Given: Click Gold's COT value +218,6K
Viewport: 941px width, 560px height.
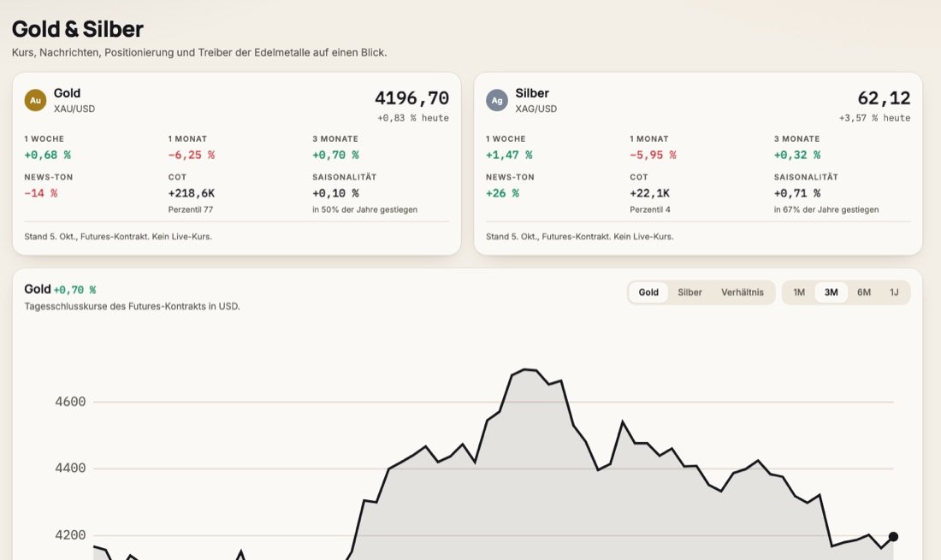Looking at the screenshot, I should click(x=192, y=193).
